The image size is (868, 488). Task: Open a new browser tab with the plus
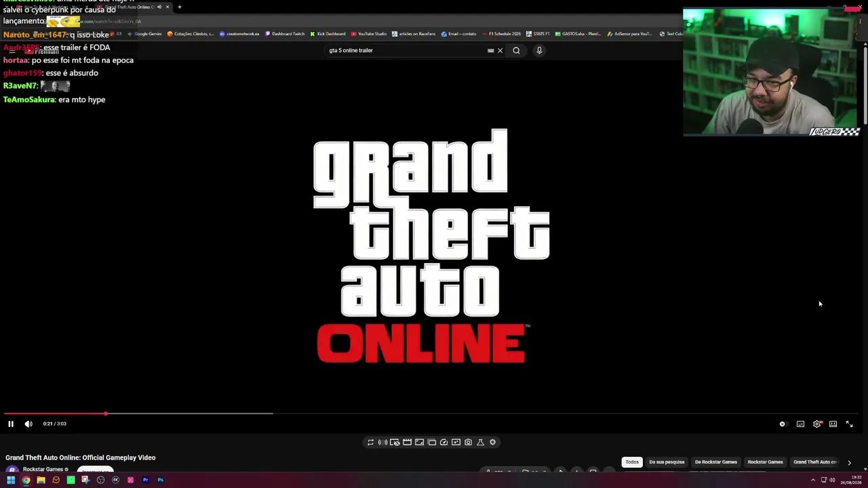tap(180, 7)
